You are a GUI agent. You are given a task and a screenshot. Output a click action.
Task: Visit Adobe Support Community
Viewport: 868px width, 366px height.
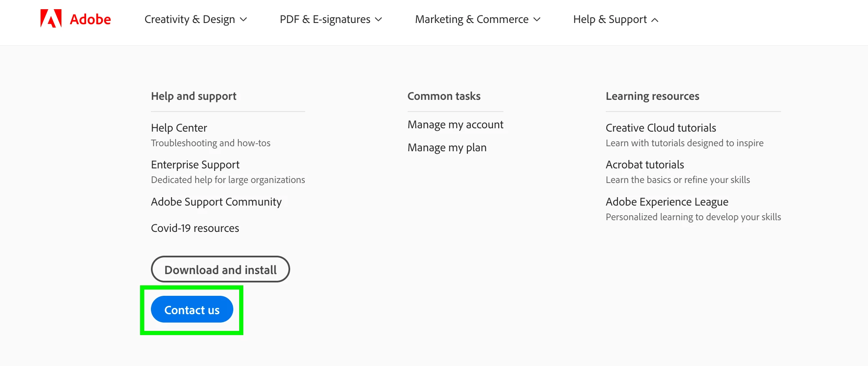click(x=216, y=202)
